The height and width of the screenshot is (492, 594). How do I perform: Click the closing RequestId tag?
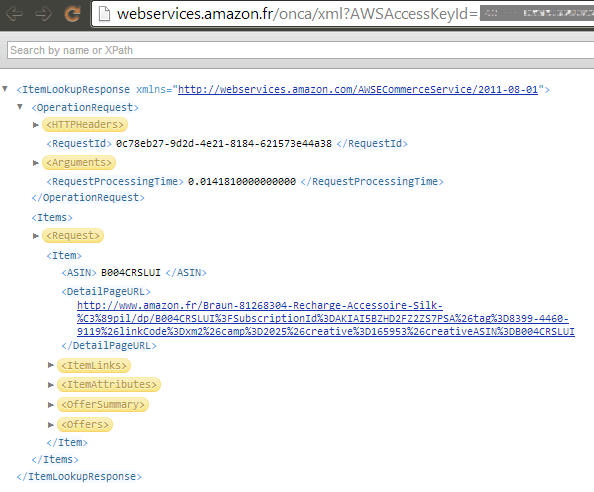coord(372,144)
